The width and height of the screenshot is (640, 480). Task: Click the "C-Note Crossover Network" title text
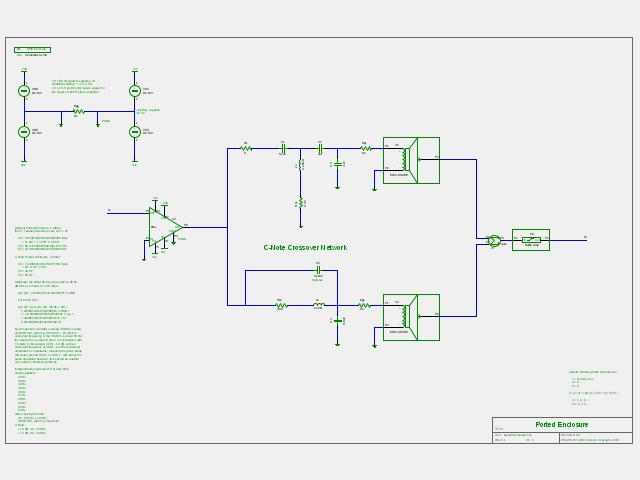(305, 247)
